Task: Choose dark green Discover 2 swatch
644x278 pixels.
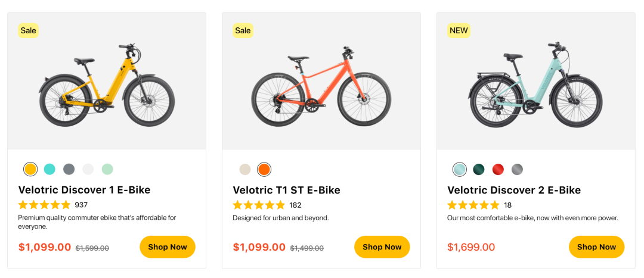Action: 479,169
